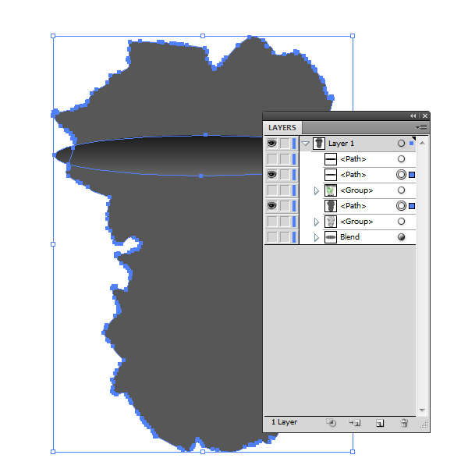Select the gray-thumbnail "<Group>" name
Screen dimensions: 468x476
(356, 222)
